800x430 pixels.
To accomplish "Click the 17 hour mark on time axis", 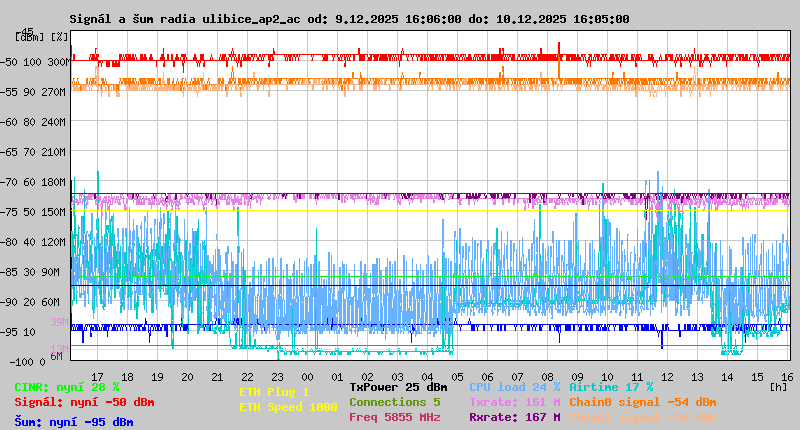I will click(97, 377).
